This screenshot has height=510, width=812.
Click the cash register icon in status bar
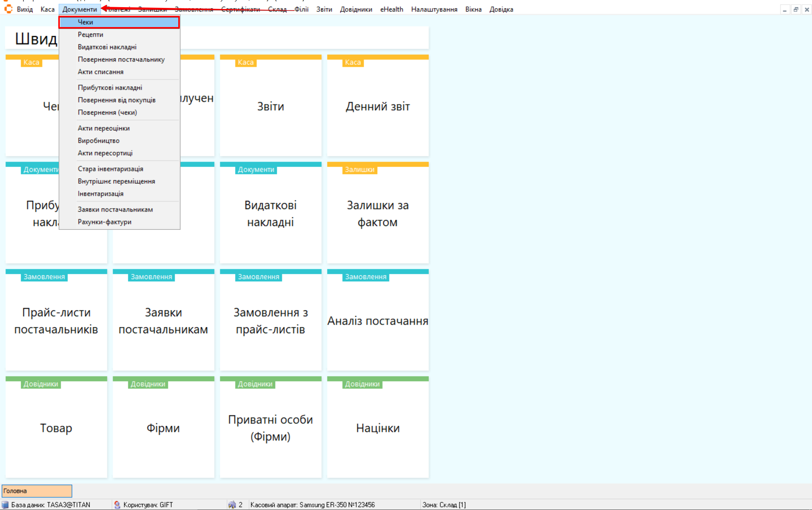click(x=232, y=505)
